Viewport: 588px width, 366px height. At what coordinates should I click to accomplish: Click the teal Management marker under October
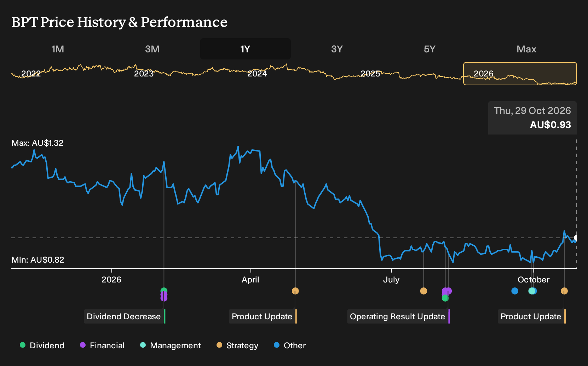[x=531, y=291]
